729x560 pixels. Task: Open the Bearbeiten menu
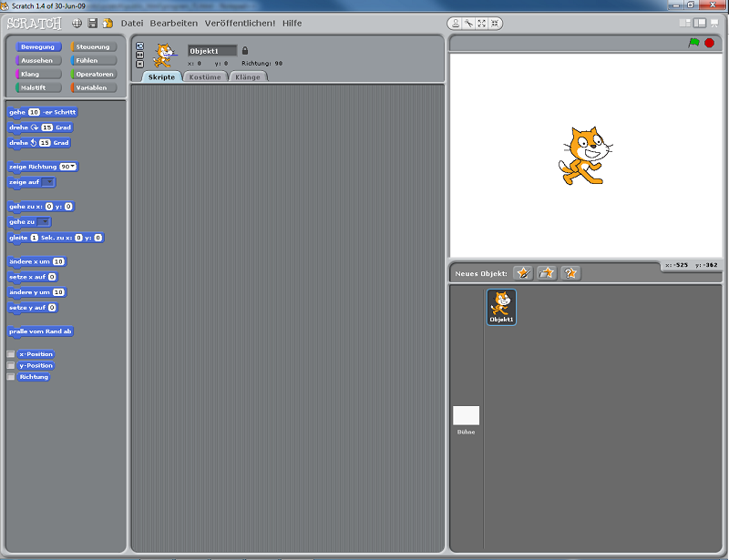(x=174, y=24)
